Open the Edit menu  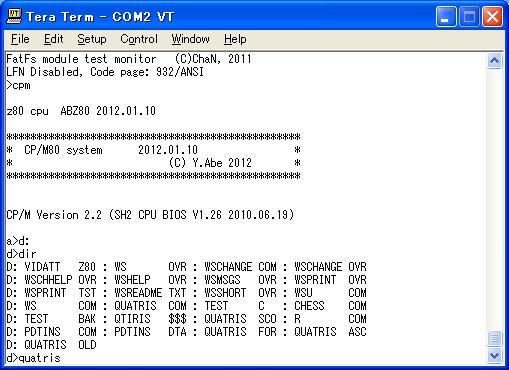[53, 39]
